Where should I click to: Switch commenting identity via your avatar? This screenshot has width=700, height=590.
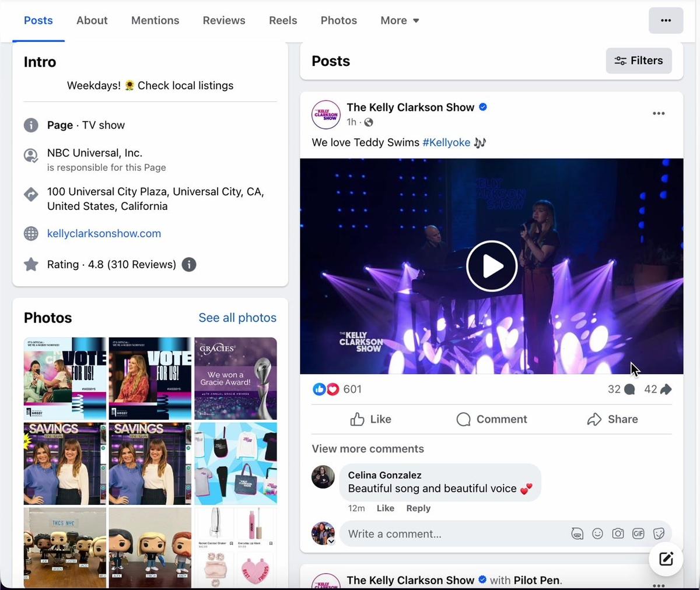coord(323,533)
